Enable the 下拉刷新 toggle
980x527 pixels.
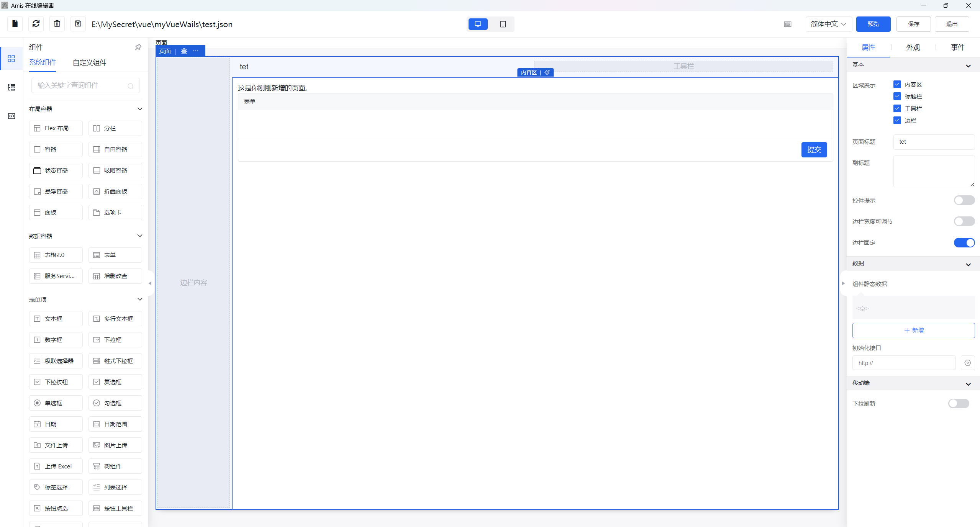point(958,403)
